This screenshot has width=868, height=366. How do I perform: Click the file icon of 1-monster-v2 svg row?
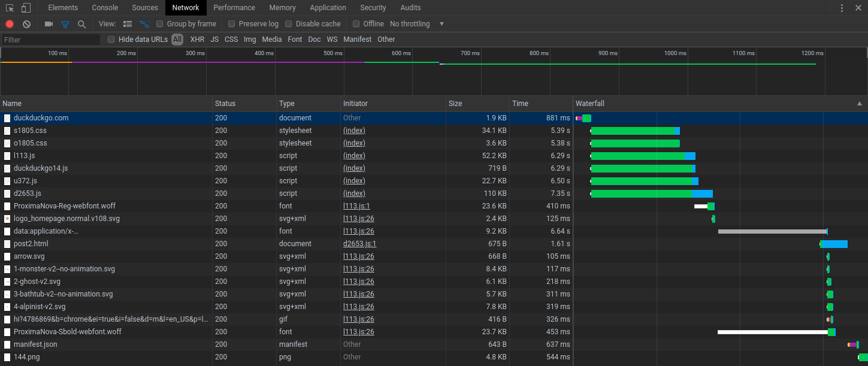pyautogui.click(x=7, y=269)
